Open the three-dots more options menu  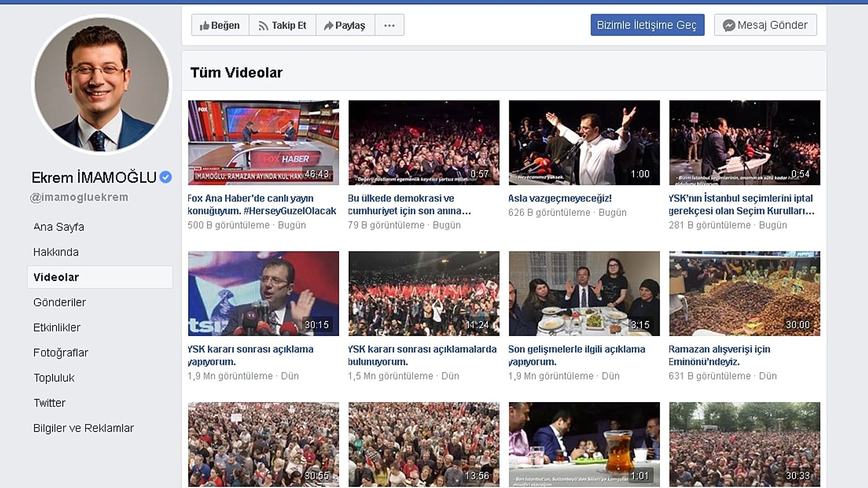pos(389,25)
